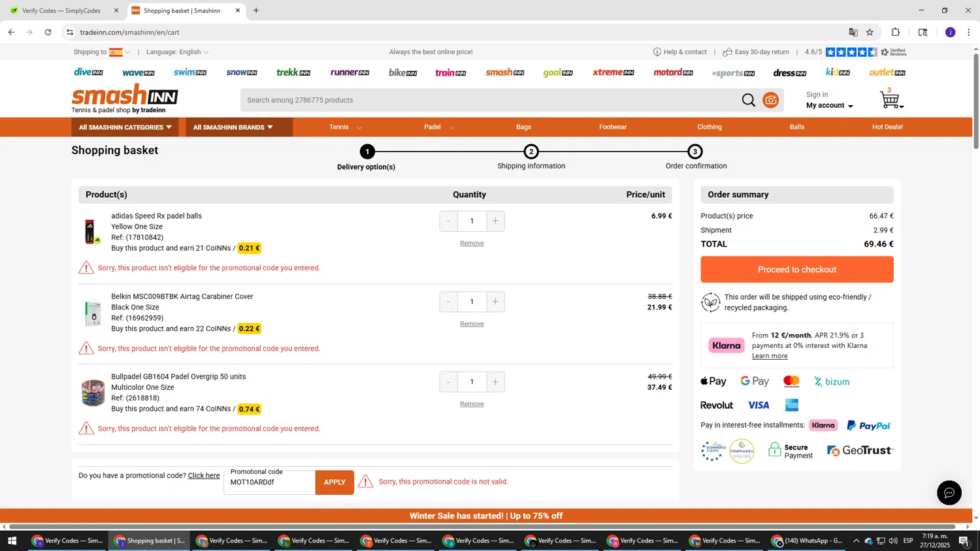Open the waveinn store logo link
Viewport: 980px width, 551px height.
[139, 72]
